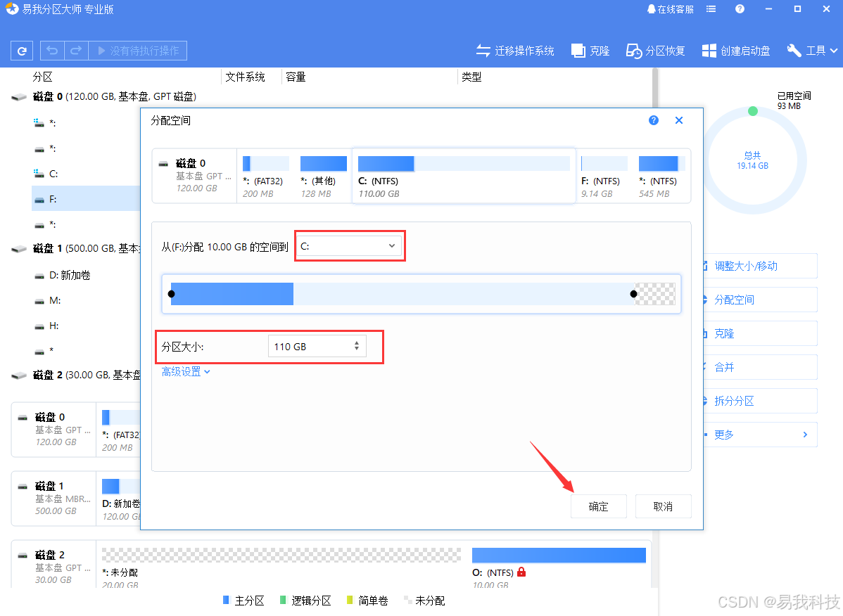Select Disk 2 (磁盘 2) row in list

click(75, 375)
